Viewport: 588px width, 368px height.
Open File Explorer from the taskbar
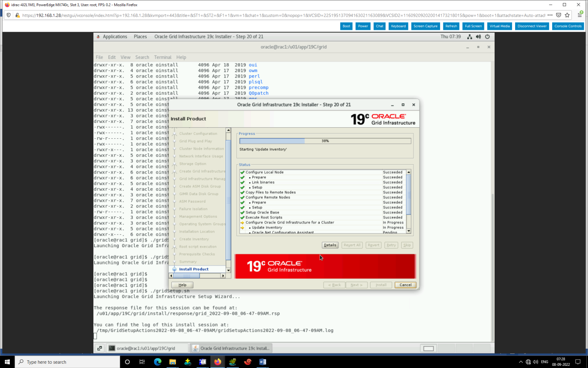(172, 362)
